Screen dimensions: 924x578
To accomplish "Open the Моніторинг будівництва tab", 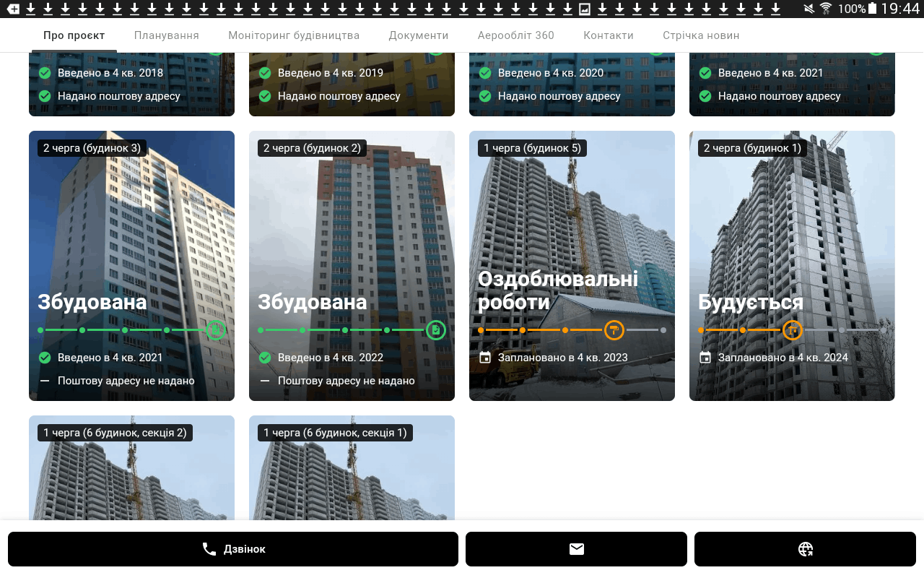I will click(294, 35).
